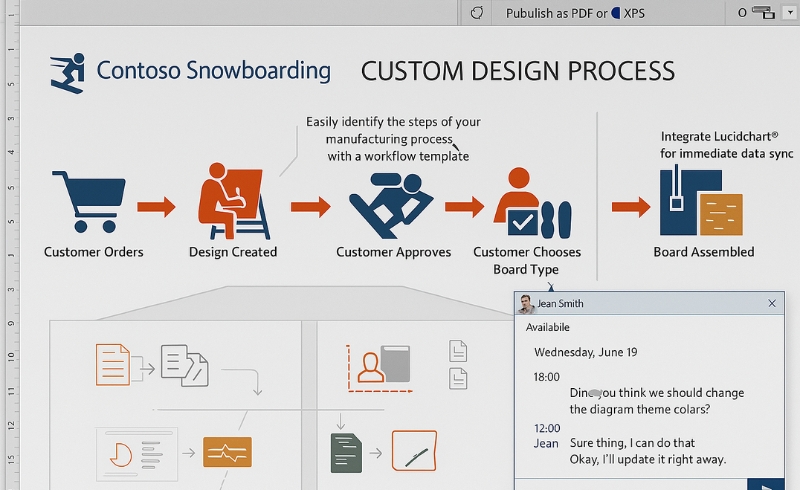The height and width of the screenshot is (490, 800).
Task: Click the Wednesday, June 19 date in chat
Action: [x=586, y=352]
